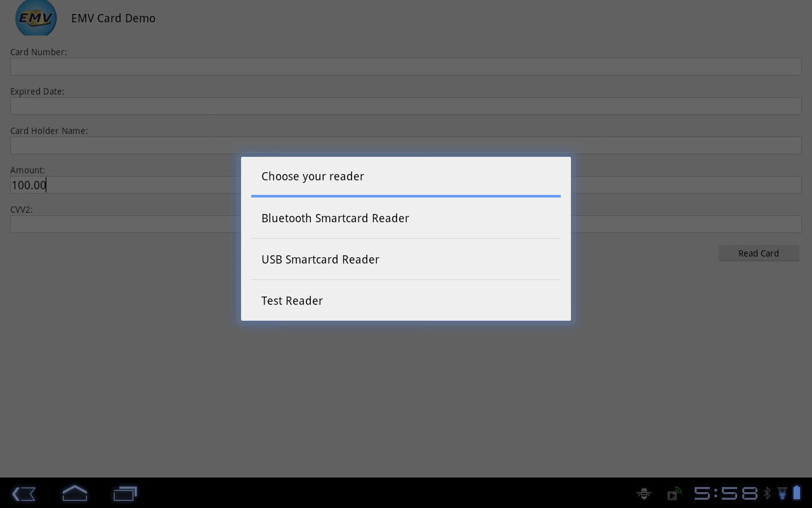Viewport: 812px width, 508px height.
Task: Focus the Card Number input field
Action: coord(406,67)
